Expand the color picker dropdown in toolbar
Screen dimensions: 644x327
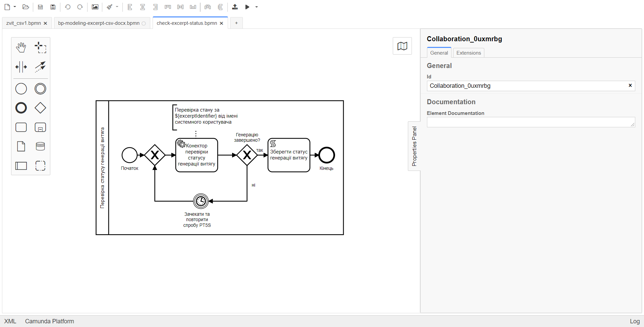pos(117,7)
